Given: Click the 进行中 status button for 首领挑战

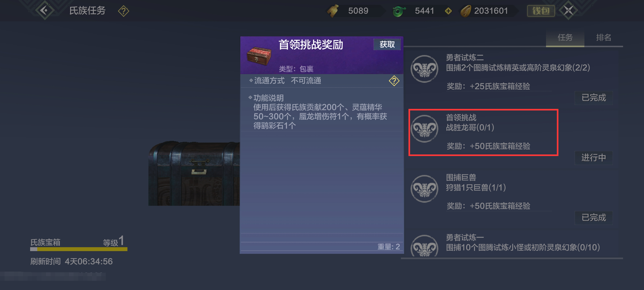Looking at the screenshot, I should (593, 158).
